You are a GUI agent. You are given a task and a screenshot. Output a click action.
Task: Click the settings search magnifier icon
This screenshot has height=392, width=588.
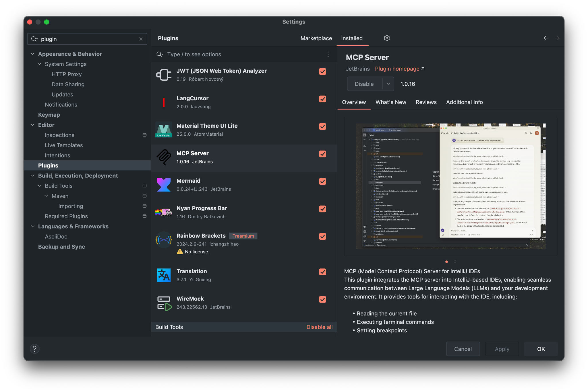(34, 39)
